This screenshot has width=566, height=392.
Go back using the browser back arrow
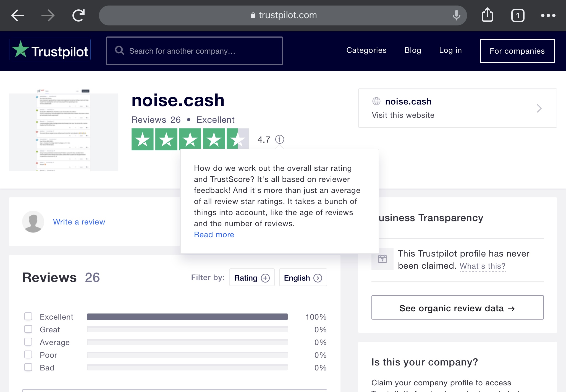[18, 15]
